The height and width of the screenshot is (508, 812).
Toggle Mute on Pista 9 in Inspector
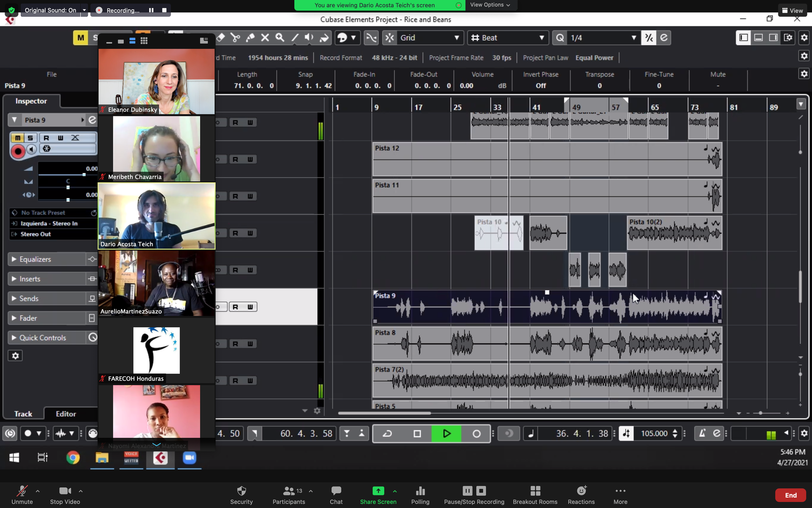pos(18,138)
